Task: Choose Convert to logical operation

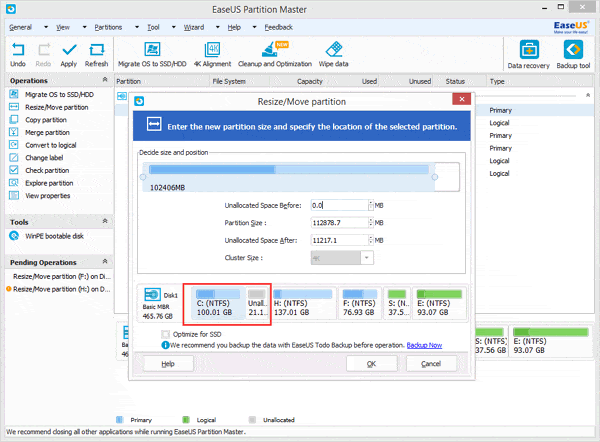Action: click(51, 145)
